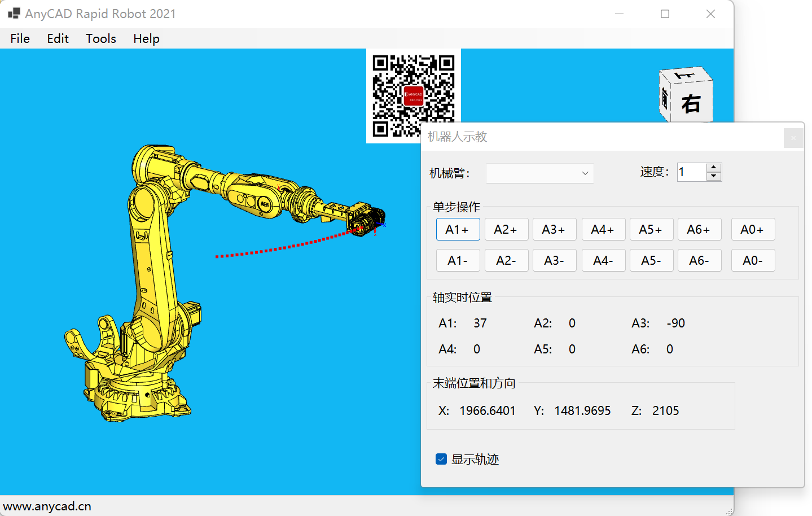Image resolution: width=812 pixels, height=516 pixels.
Task: Toggle trajectory display off
Action: click(441, 459)
